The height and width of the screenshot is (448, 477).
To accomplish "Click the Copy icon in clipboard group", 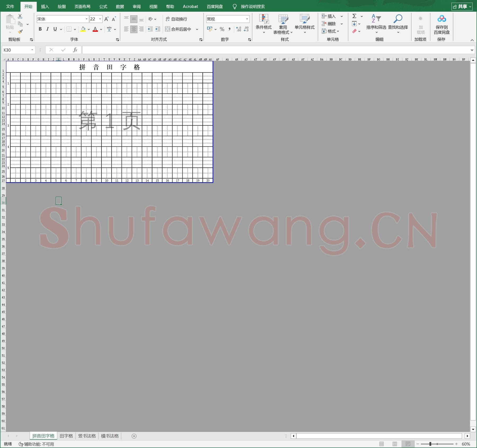I will 20,24.
